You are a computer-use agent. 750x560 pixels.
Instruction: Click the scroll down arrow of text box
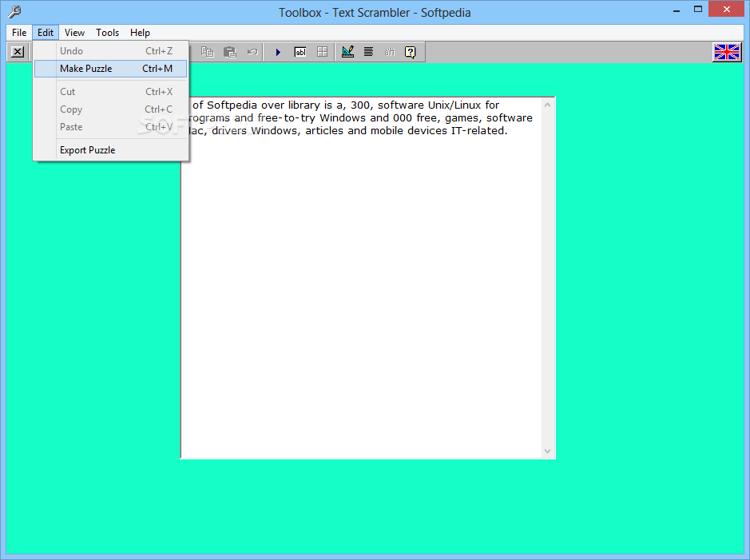[548, 451]
